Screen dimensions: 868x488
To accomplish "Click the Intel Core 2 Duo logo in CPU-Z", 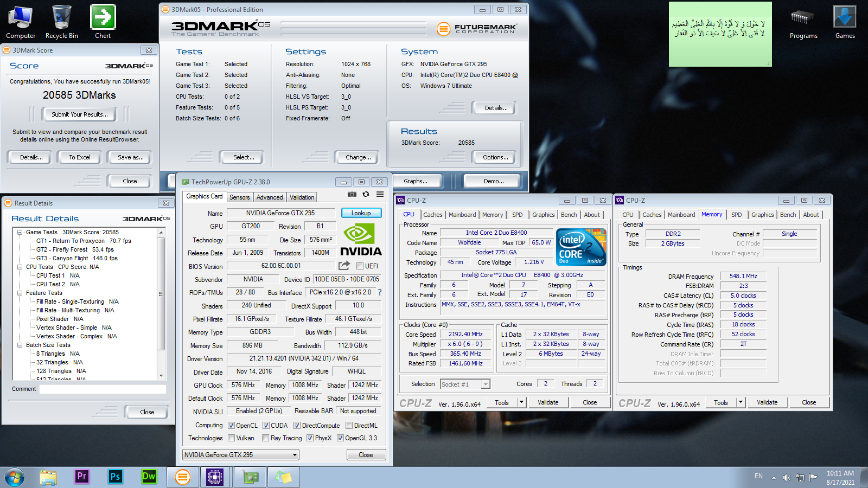I will point(582,247).
